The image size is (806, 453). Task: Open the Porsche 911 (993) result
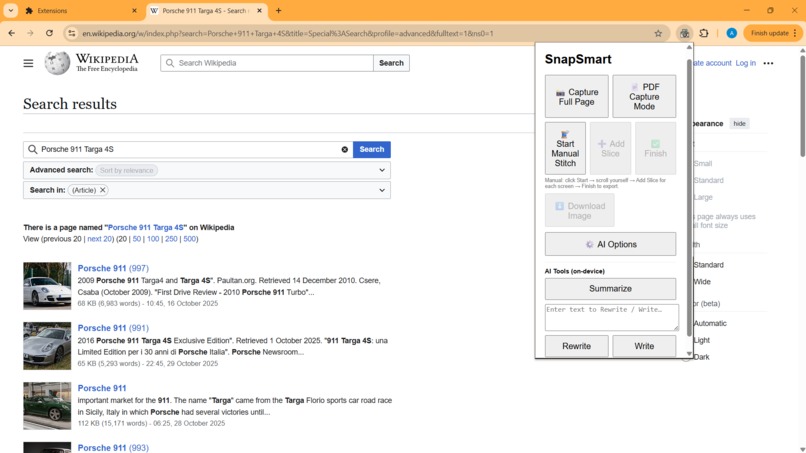[x=113, y=448]
